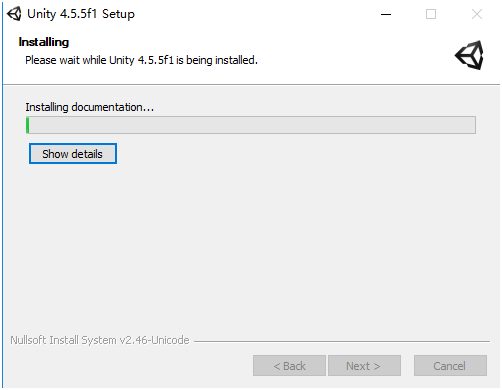Image resolution: width=502 pixels, height=390 pixels.
Task: Click the Unity 4.5.5f1 Setup title text
Action: (81, 14)
